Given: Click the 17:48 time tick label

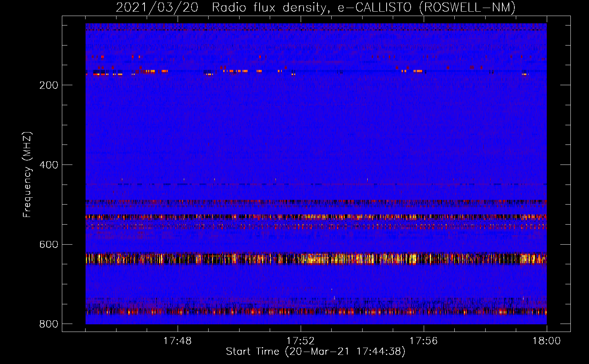Looking at the screenshot, I should 178,341.
